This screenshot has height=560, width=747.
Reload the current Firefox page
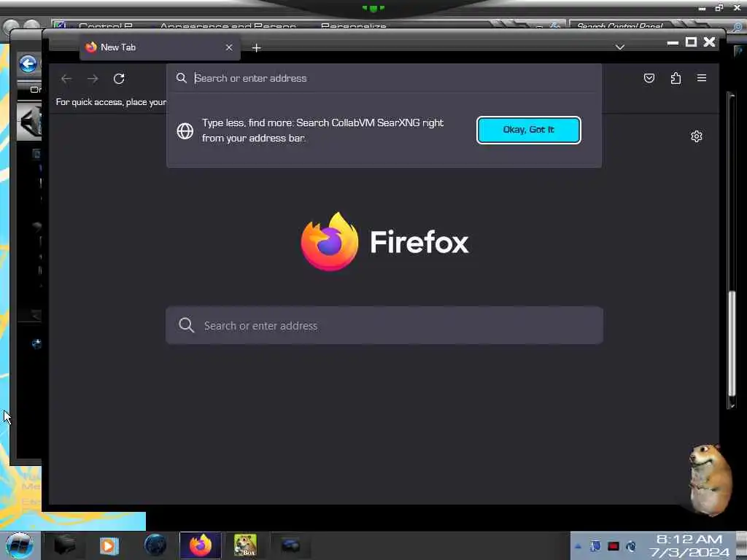(119, 79)
